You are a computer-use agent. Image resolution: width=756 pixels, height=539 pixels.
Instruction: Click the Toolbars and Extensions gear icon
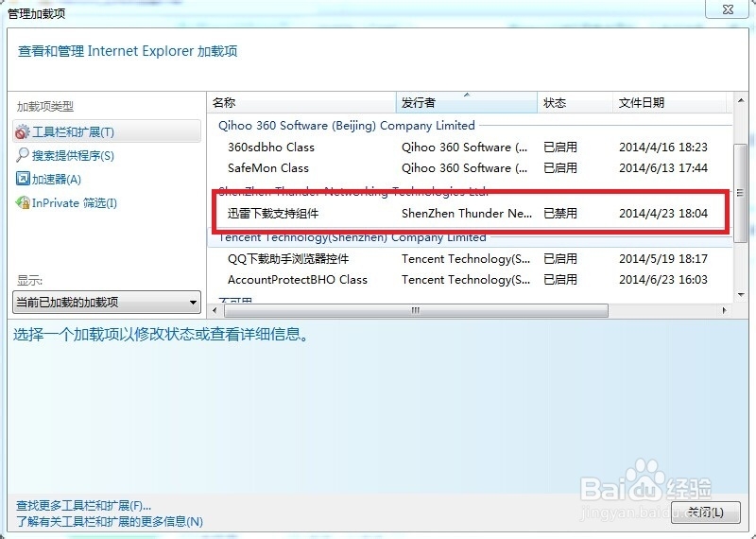pos(22,131)
